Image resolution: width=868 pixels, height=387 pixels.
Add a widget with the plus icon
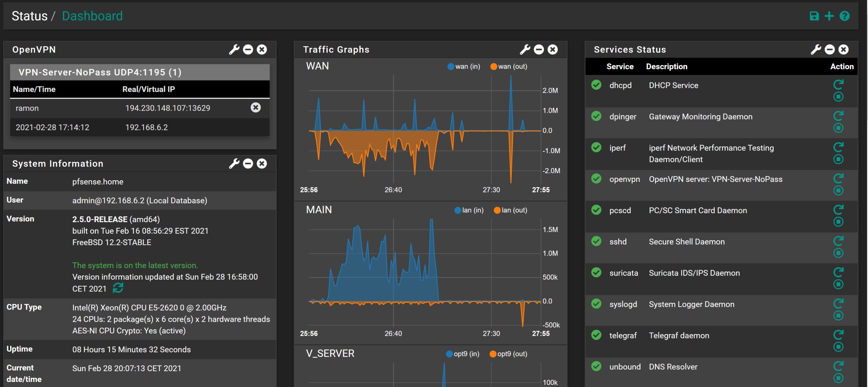coord(829,16)
